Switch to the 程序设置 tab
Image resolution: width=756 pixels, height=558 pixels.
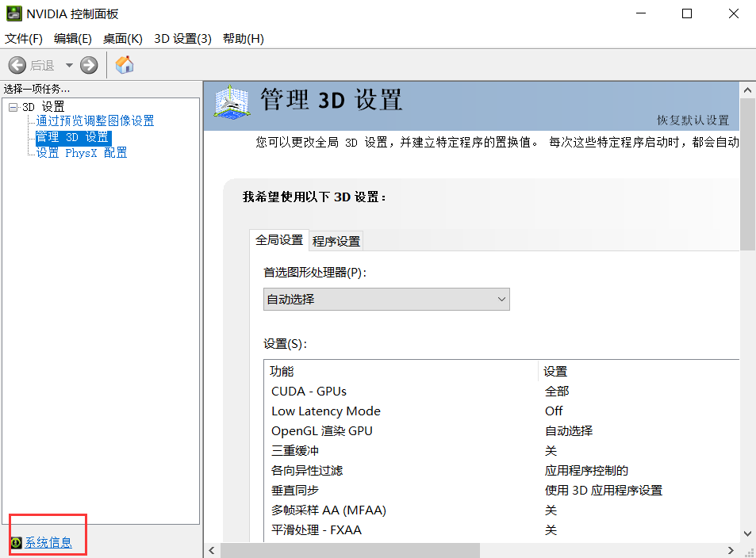click(x=336, y=242)
